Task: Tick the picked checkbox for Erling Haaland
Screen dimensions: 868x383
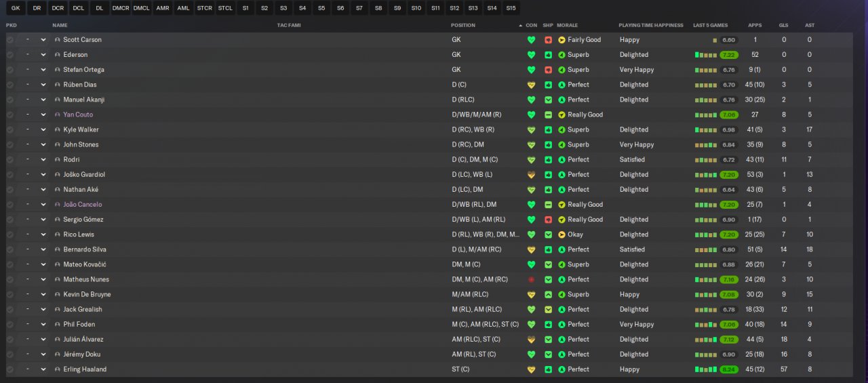Action: 9,369
